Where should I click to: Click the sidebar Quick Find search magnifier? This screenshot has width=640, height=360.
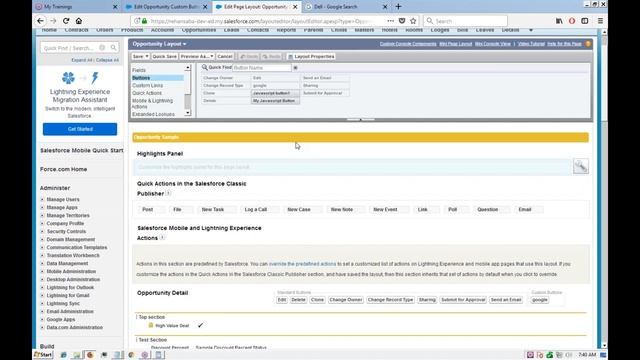(x=113, y=48)
